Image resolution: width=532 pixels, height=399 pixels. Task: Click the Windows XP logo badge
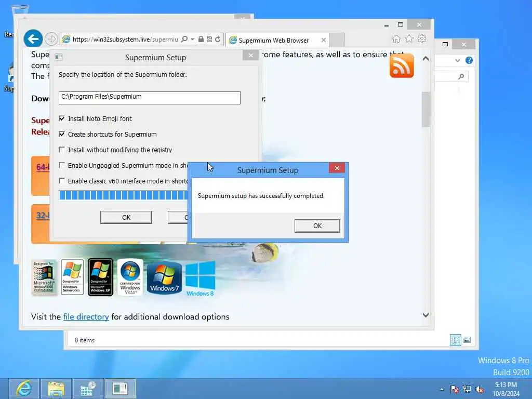(x=100, y=277)
